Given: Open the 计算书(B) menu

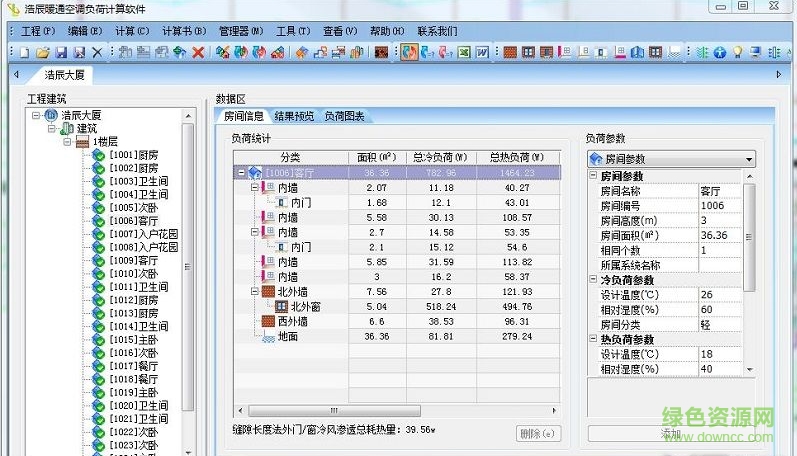Looking at the screenshot, I should click(184, 32).
